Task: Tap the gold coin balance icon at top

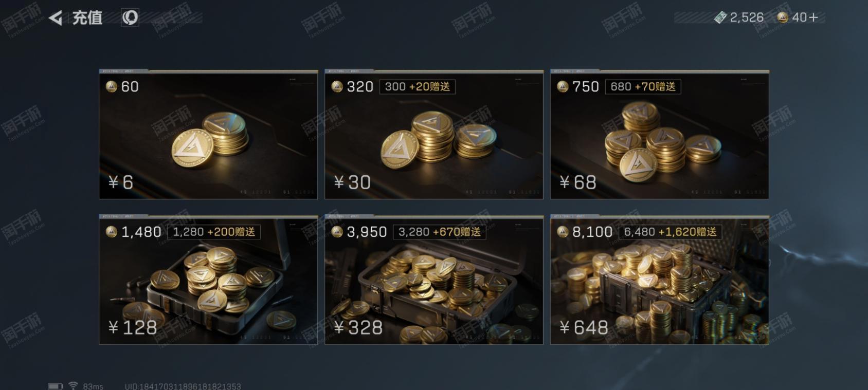Action: tap(783, 18)
